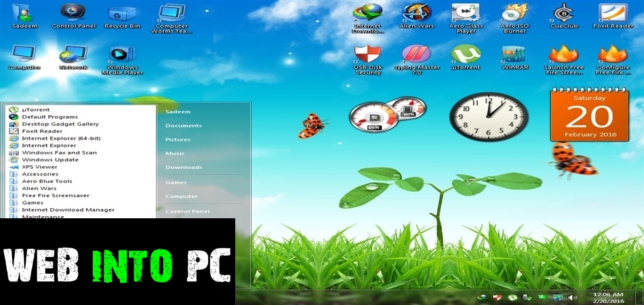The image size is (644, 305).
Task: Open Windows Fax and Scan in Start menu
Action: [x=81, y=152]
